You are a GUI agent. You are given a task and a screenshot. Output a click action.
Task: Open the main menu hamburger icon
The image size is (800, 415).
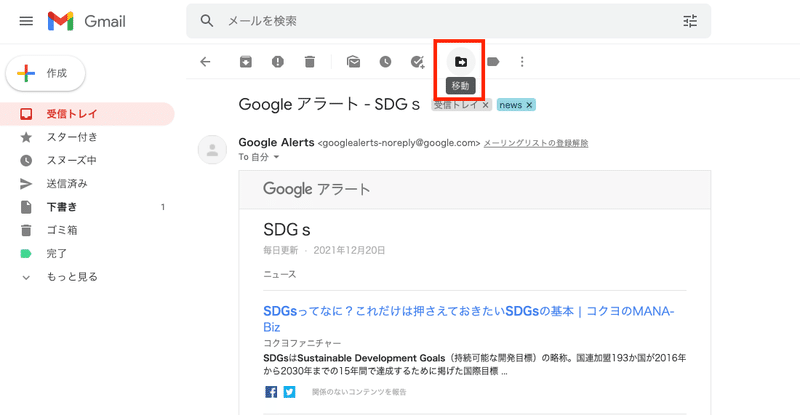[x=26, y=21]
